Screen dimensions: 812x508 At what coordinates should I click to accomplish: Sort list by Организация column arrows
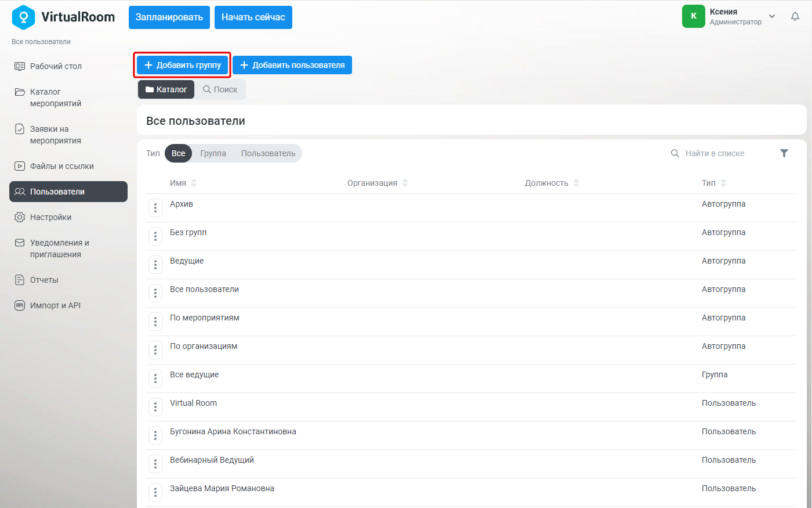pos(405,183)
